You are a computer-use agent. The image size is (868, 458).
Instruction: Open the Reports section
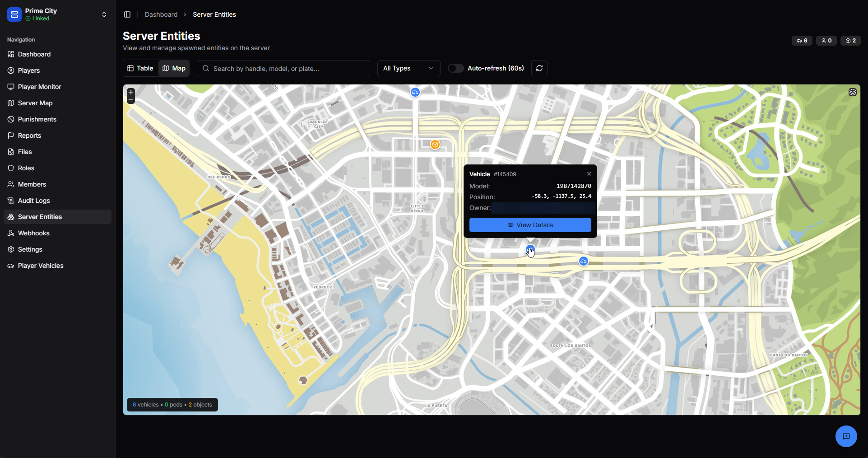tap(57, 136)
